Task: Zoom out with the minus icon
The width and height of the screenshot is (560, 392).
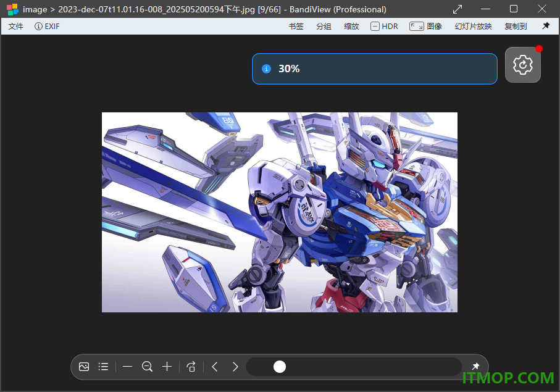Action: 128,367
